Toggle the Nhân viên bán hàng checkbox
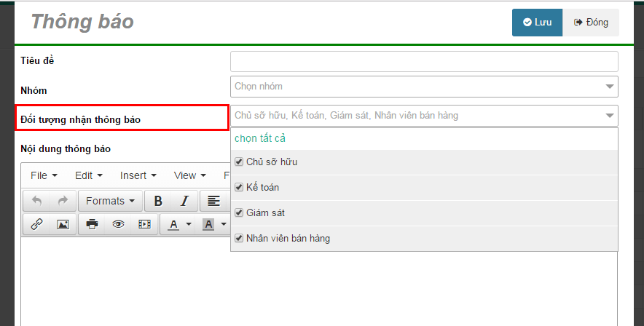 pyautogui.click(x=239, y=238)
